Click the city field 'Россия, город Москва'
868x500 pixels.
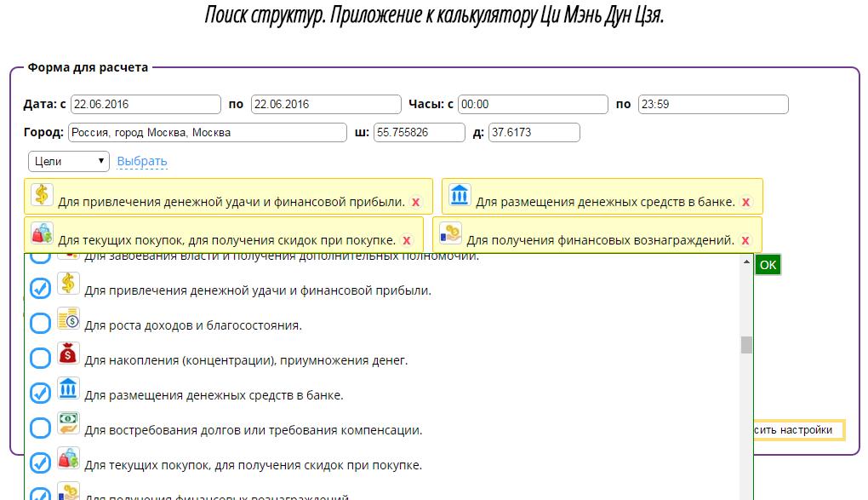click(x=208, y=133)
